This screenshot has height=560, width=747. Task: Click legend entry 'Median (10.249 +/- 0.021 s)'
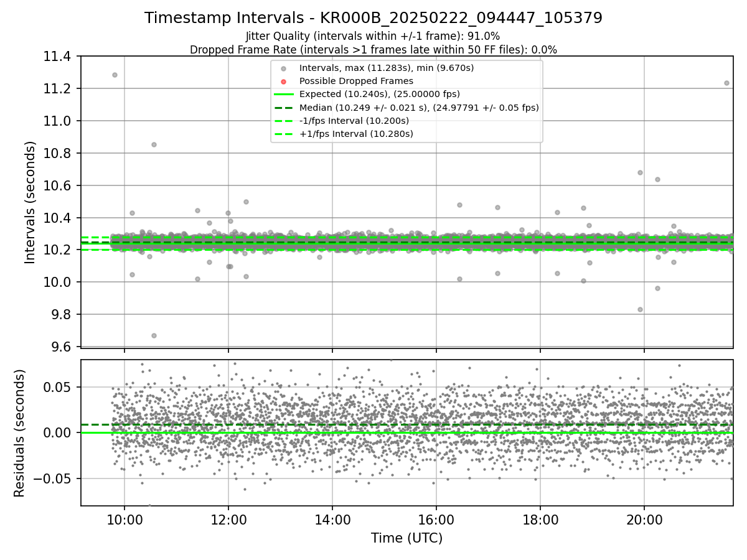419,108
